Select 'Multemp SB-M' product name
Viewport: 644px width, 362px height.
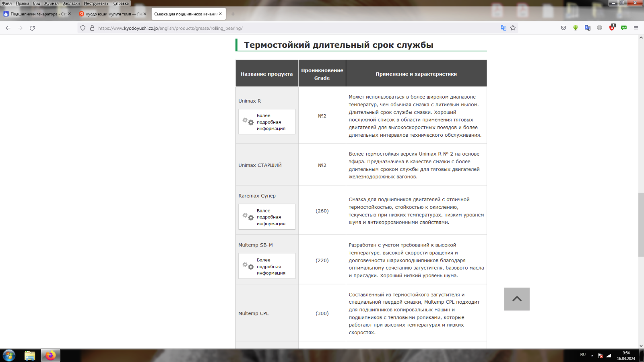pos(256,245)
